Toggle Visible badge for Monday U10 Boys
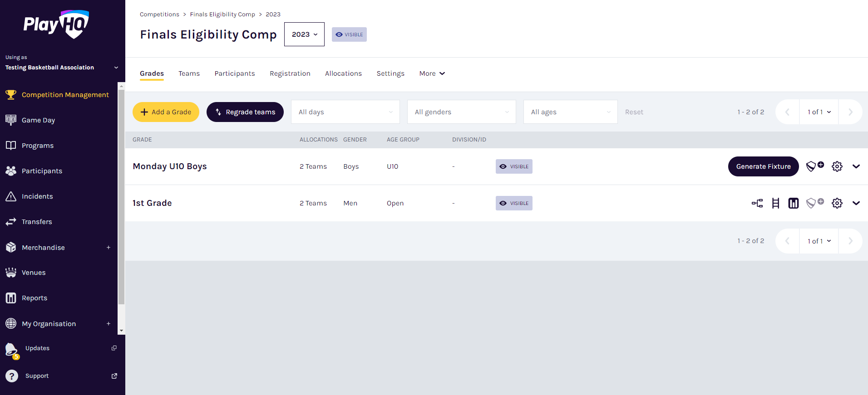This screenshot has width=868, height=395. coord(514,166)
